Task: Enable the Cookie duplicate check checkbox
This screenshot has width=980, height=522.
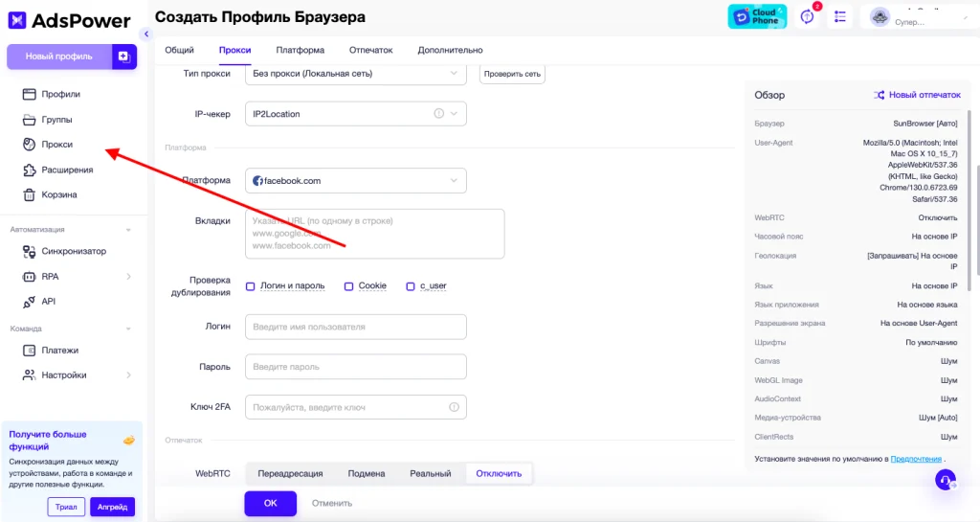Action: tap(348, 286)
